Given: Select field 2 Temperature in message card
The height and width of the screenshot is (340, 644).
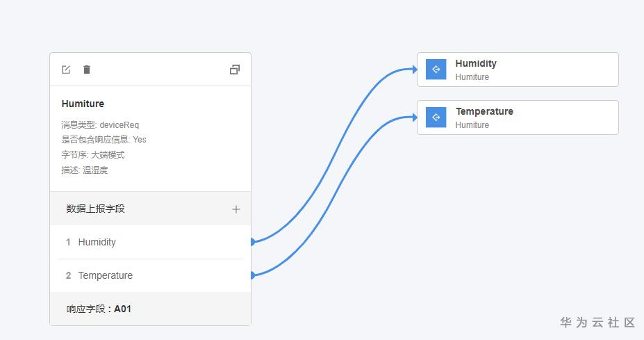Looking at the screenshot, I should point(105,275).
